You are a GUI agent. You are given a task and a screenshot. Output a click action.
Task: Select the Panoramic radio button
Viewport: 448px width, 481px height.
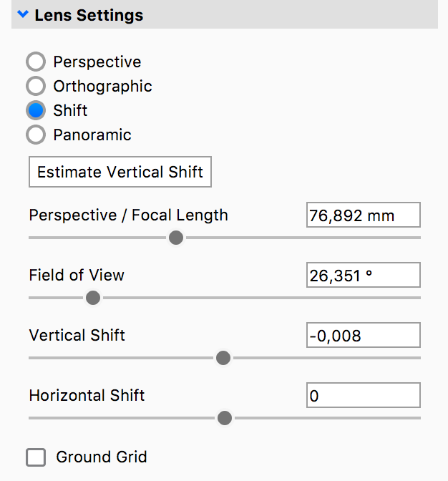pos(36,135)
